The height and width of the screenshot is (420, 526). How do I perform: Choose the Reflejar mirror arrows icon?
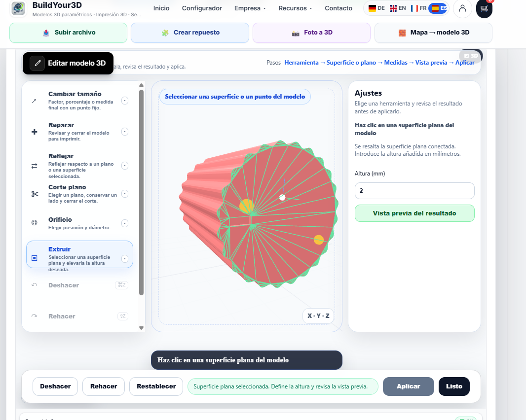pyautogui.click(x=34, y=166)
